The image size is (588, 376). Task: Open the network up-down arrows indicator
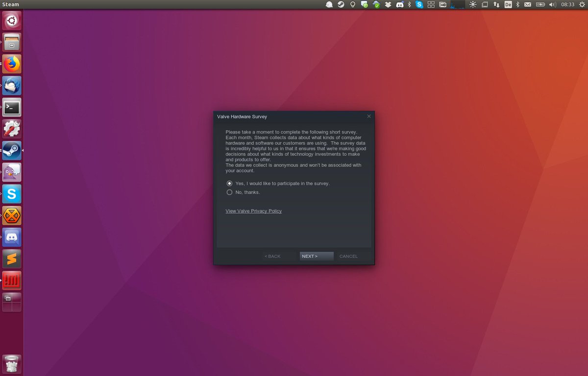tap(496, 4)
